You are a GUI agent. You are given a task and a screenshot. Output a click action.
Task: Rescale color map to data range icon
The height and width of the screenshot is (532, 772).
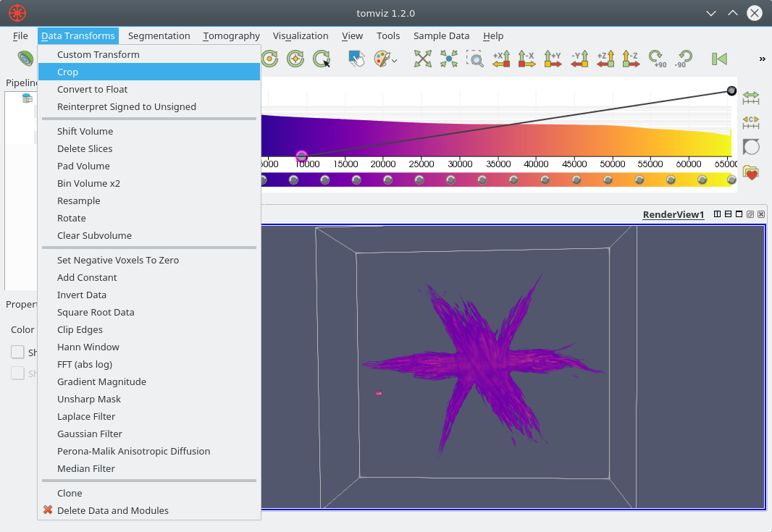751,98
